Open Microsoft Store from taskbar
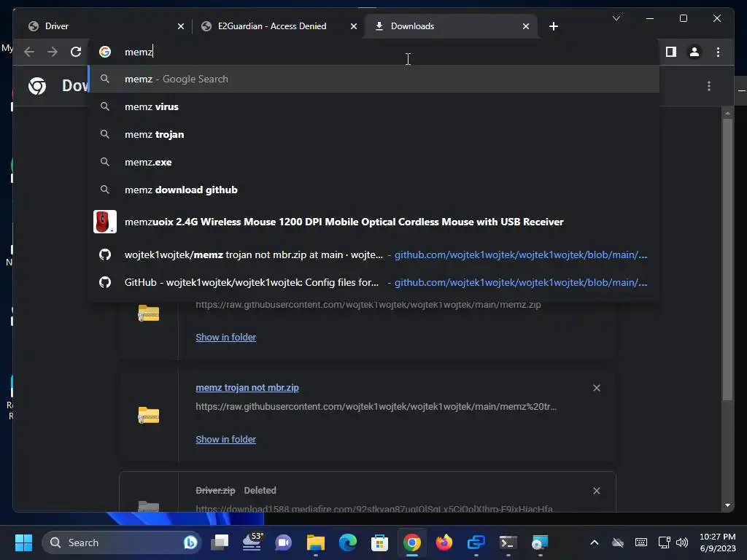This screenshot has width=747, height=560. point(379,542)
